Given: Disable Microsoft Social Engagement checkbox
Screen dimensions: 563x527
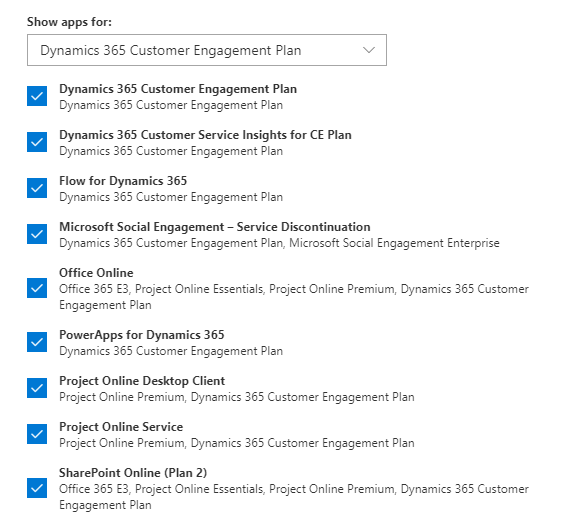Looking at the screenshot, I should (x=37, y=234).
